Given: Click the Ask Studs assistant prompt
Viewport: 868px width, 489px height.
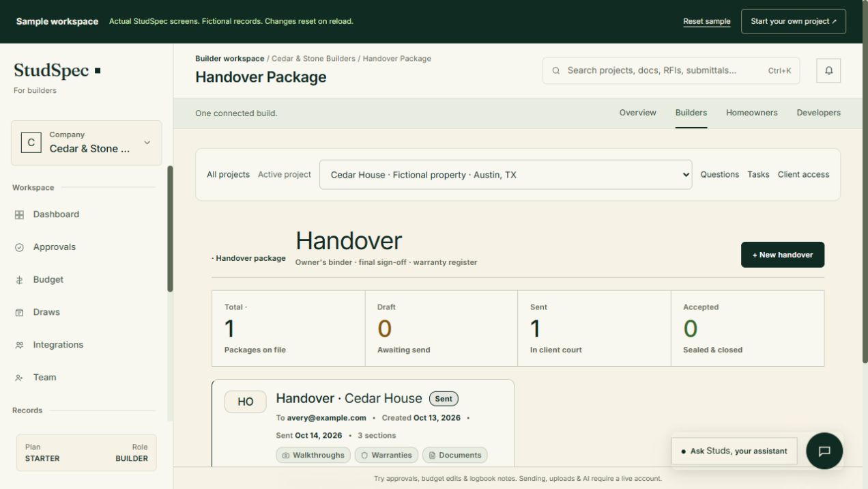Looking at the screenshot, I should pyautogui.click(x=734, y=451).
